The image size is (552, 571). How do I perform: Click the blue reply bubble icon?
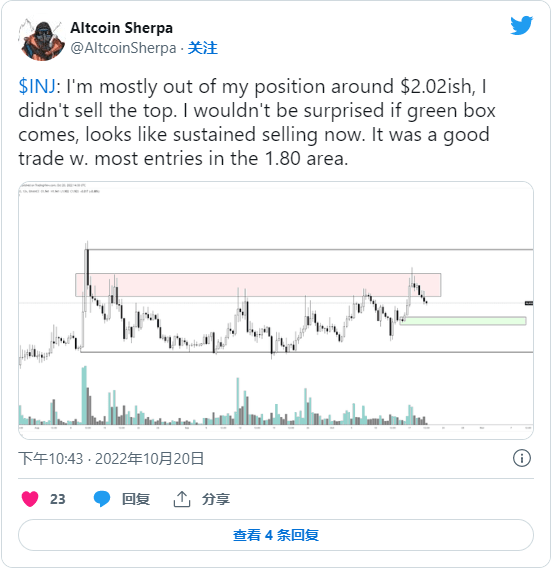point(102,499)
